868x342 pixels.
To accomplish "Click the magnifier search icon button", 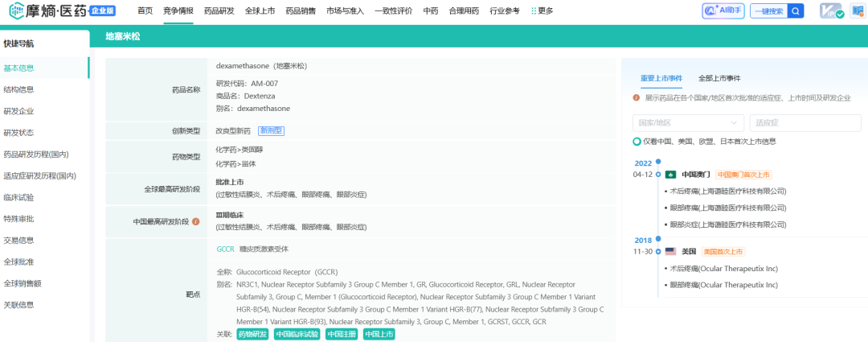I will pos(795,11).
